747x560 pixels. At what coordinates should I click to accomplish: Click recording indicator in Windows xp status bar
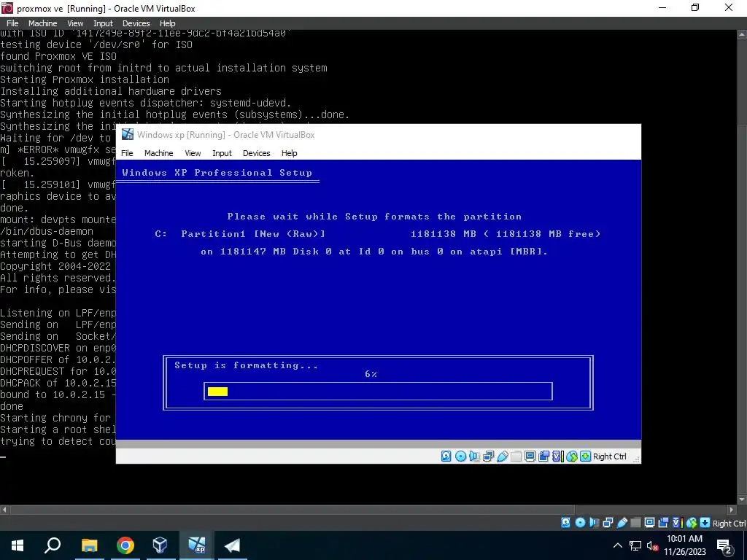(x=543, y=456)
